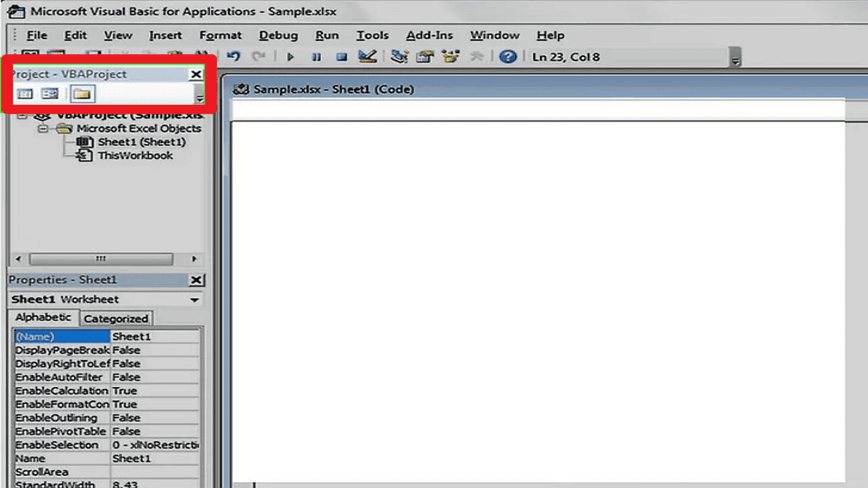Open Visual Basic Help question-mark icon
Viewport: 868px width, 488px height.
click(x=508, y=57)
